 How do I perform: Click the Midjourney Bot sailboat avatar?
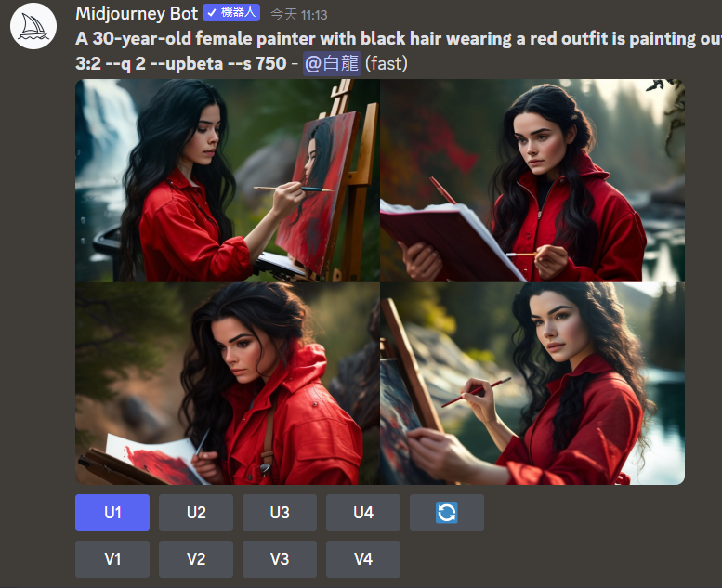33,26
